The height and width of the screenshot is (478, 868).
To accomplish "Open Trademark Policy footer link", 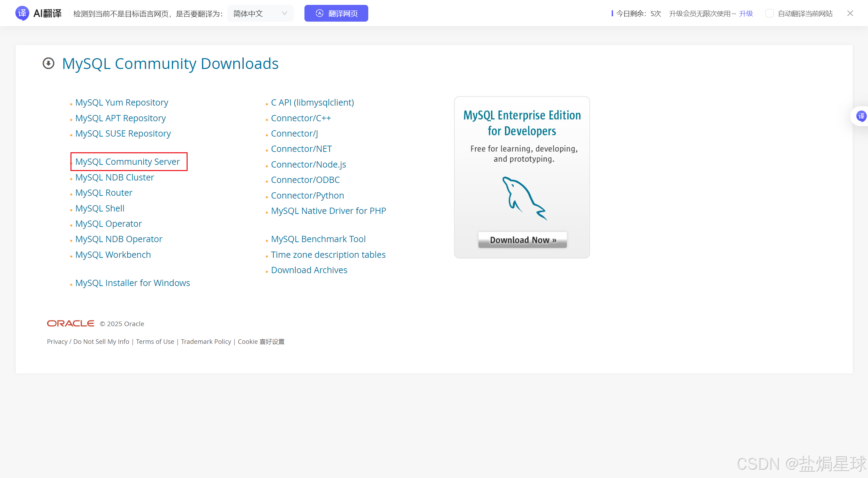I will [206, 342].
